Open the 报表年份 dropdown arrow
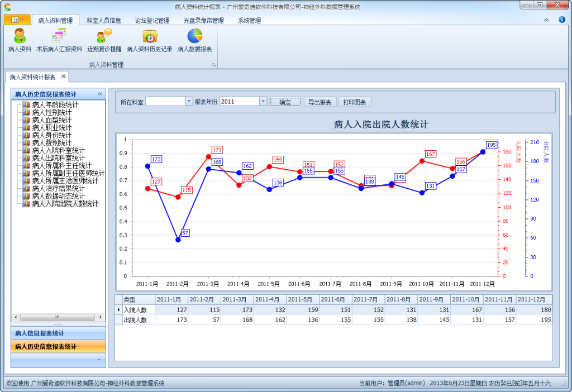This screenshot has width=572, height=392. pyautogui.click(x=263, y=102)
